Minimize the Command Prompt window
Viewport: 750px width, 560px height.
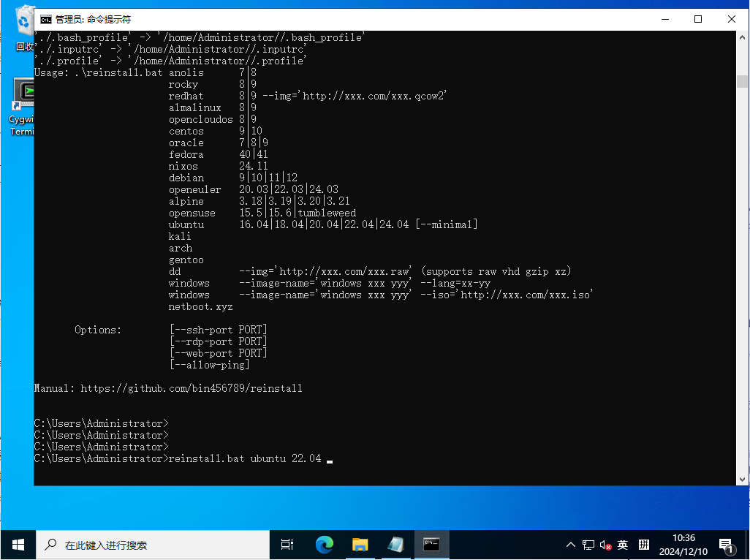pos(665,19)
